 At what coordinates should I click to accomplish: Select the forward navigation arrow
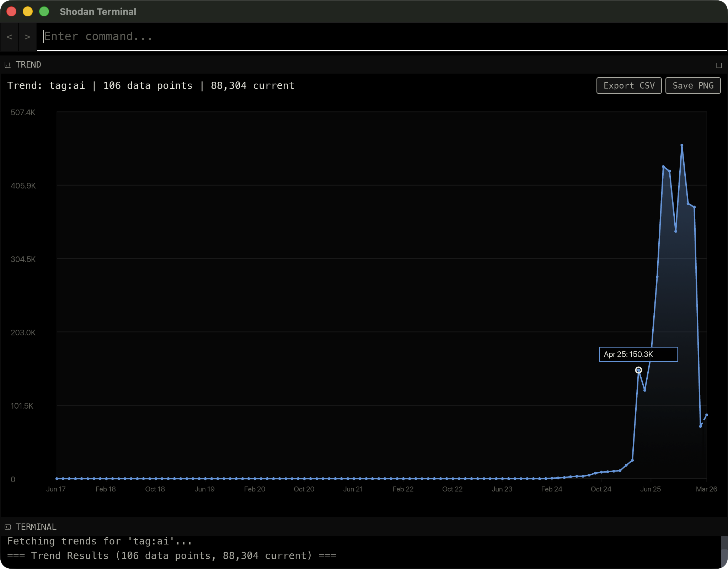(27, 37)
